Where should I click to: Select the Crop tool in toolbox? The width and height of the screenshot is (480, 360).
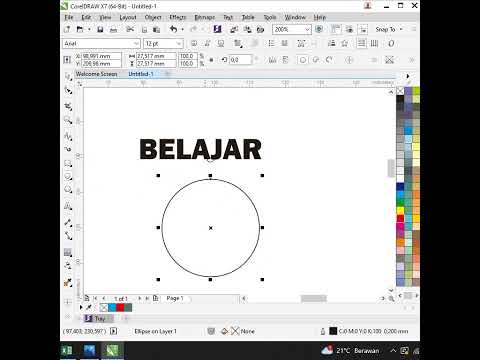coord(68,106)
